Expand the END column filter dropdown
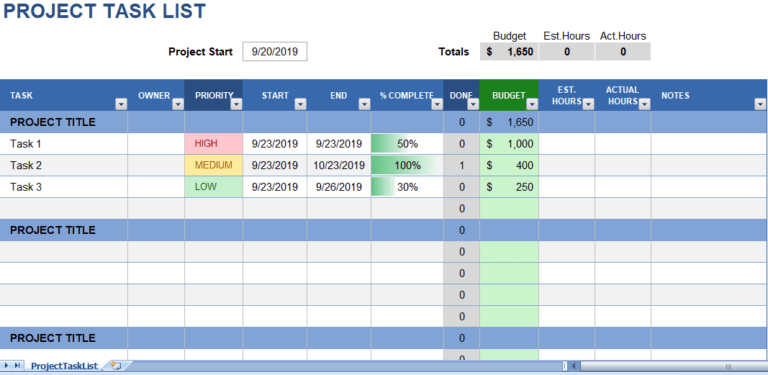The height and width of the screenshot is (375, 768). click(364, 104)
